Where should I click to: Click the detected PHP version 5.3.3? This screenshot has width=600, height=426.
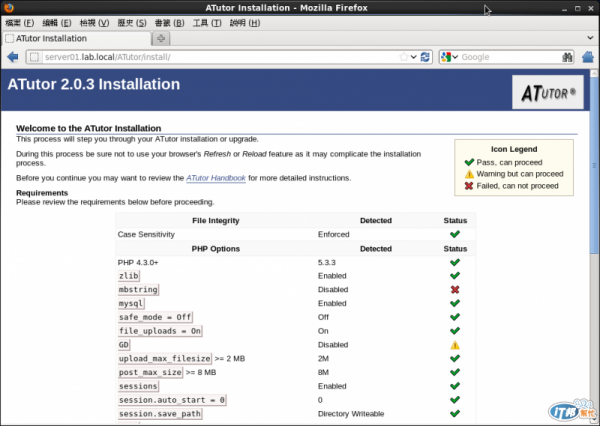326,263
